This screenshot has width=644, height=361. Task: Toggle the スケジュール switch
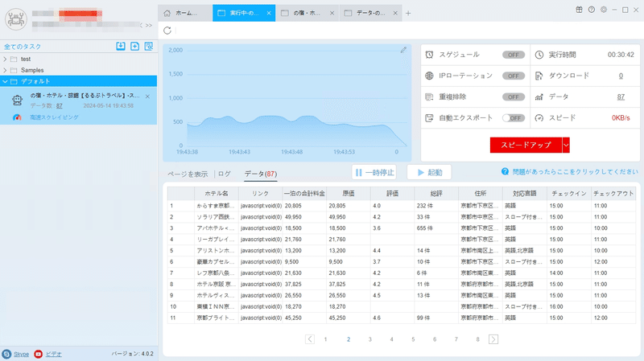[x=514, y=55]
